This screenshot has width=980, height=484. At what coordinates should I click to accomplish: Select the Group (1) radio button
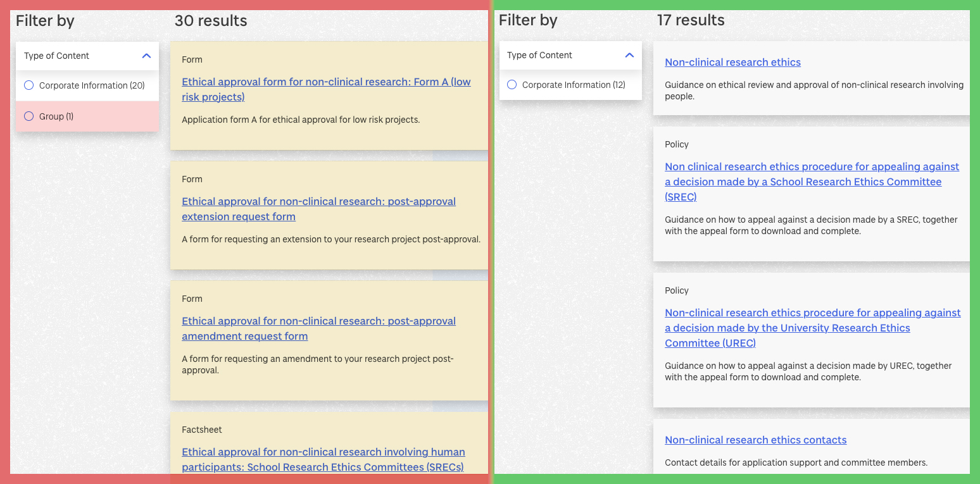[x=28, y=116]
